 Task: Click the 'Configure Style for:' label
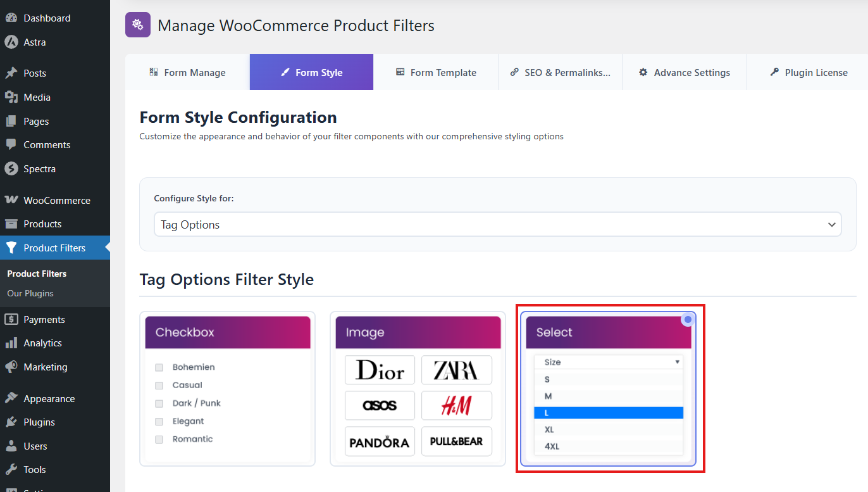coord(194,199)
